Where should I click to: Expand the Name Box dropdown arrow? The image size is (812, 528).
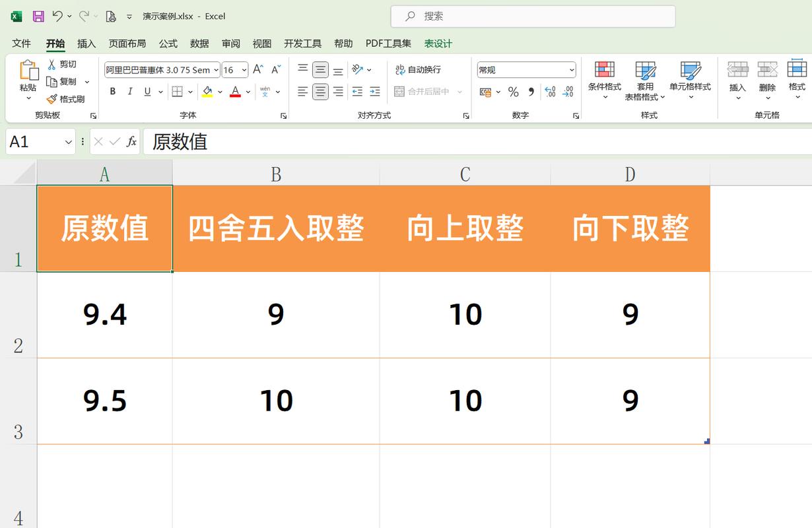[68, 142]
